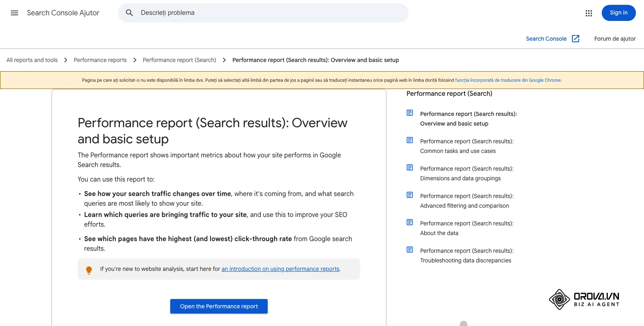Open About the data article

click(x=467, y=228)
